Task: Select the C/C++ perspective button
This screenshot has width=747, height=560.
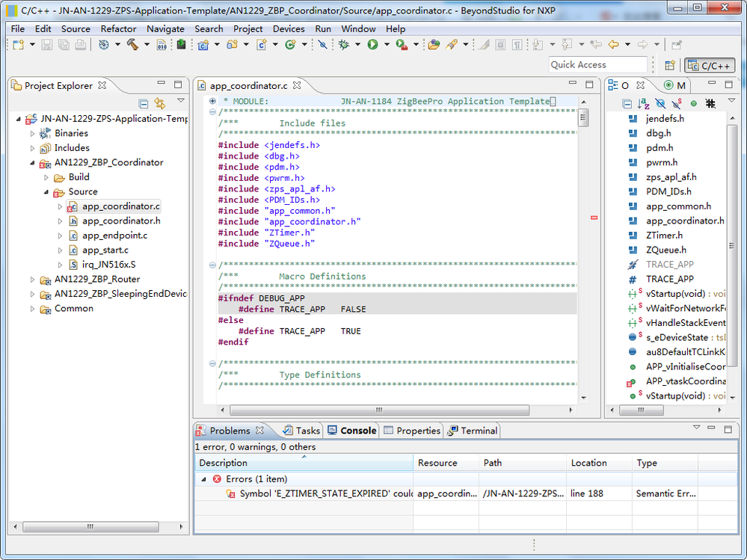Action: pos(710,65)
